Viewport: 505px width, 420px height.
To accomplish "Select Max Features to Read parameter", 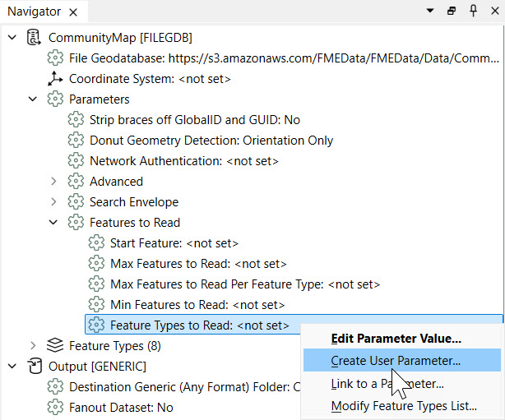I will pyautogui.click(x=197, y=264).
